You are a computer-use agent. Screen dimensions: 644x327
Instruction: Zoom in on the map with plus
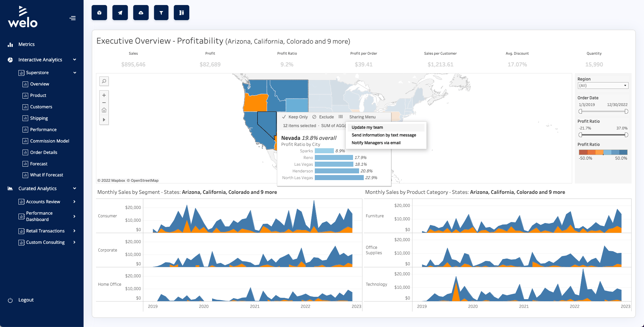click(x=104, y=95)
